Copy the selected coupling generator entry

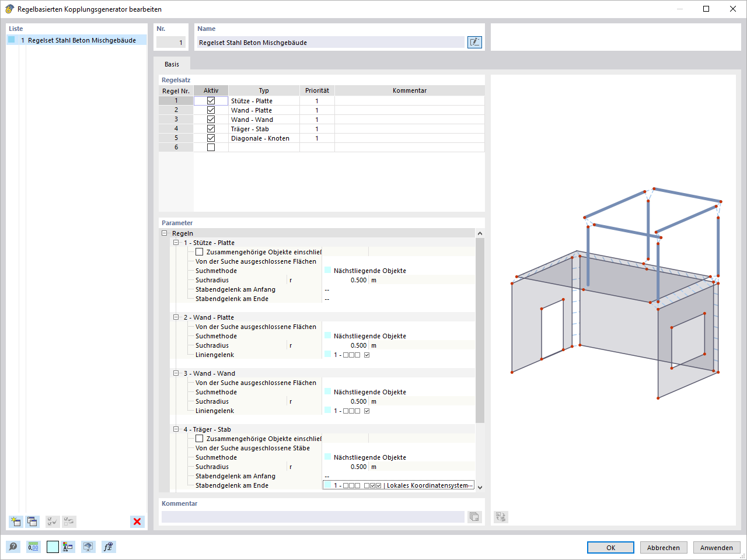32,521
